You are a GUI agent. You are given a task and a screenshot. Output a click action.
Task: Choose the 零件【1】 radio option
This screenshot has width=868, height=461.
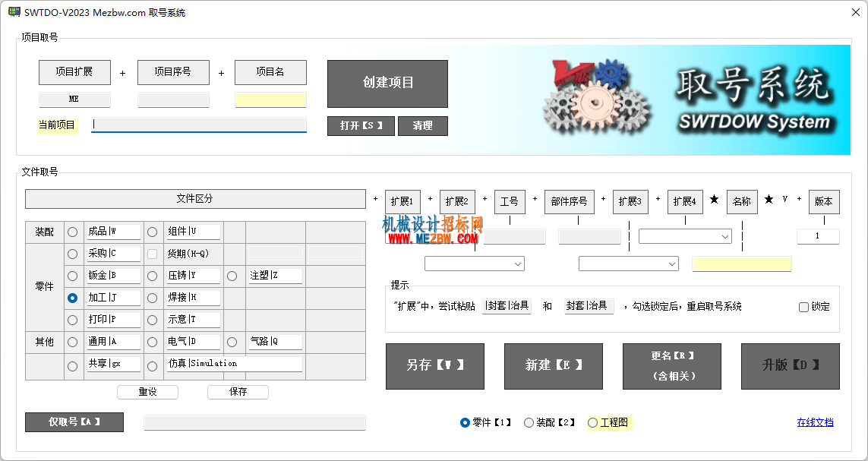[465, 423]
